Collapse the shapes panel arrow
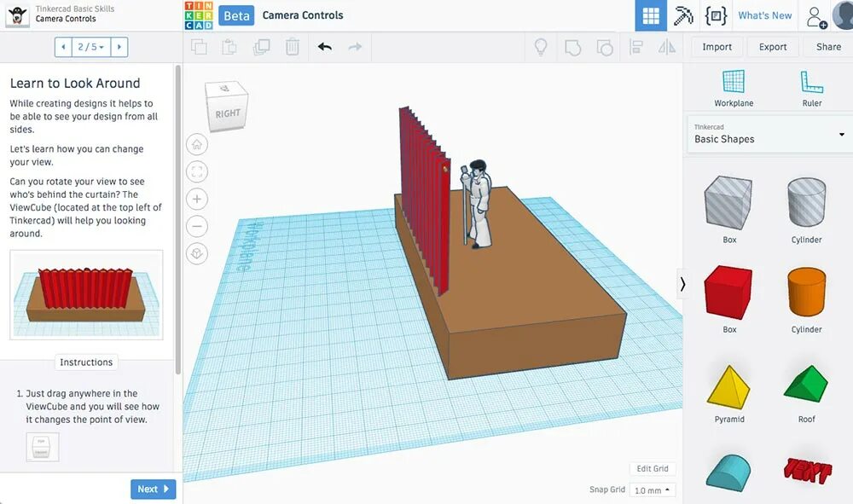 click(x=682, y=284)
